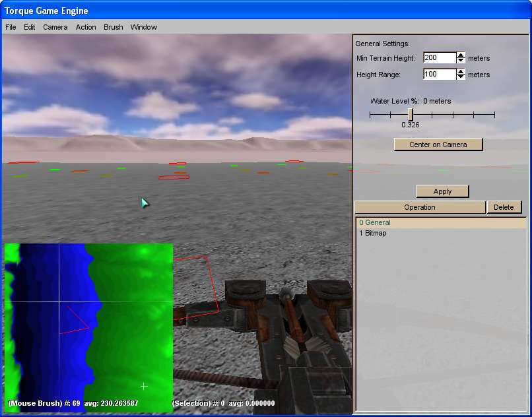Open the Edit menu
Viewport: 532px width, 417px height.
[30, 27]
